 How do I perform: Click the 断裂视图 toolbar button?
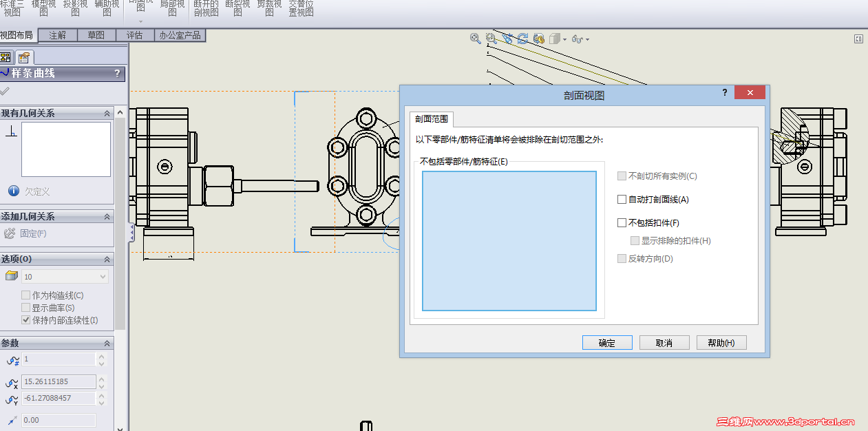click(x=237, y=8)
